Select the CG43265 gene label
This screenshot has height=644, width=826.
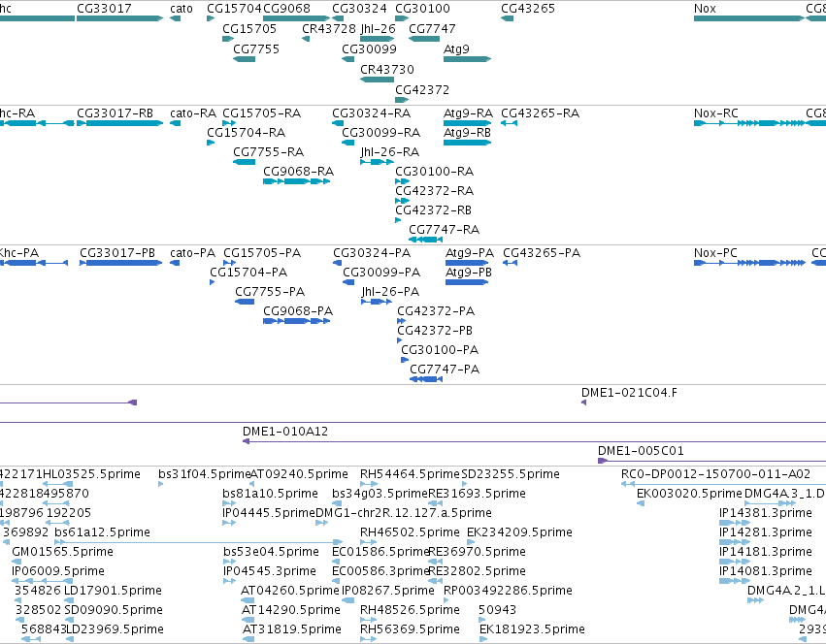click(528, 9)
